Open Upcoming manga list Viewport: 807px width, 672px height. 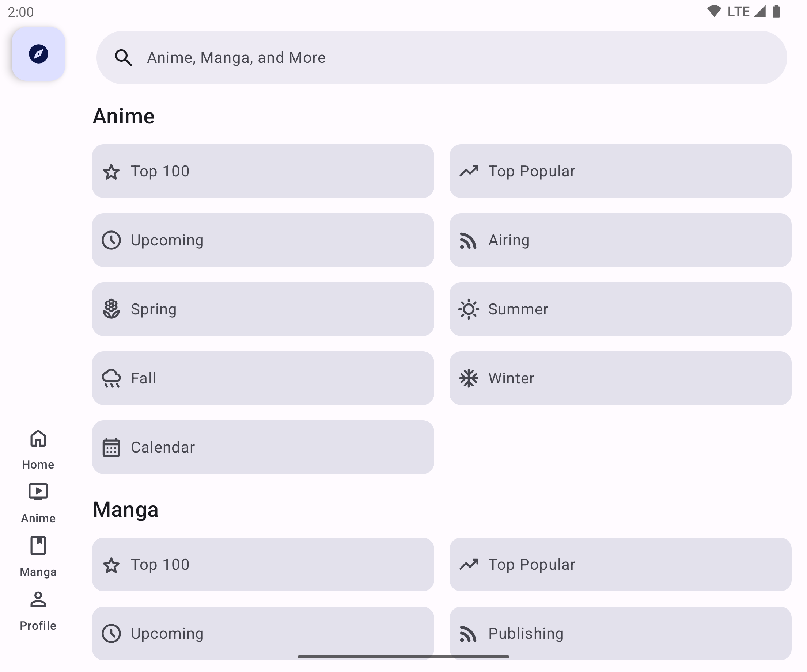point(263,633)
